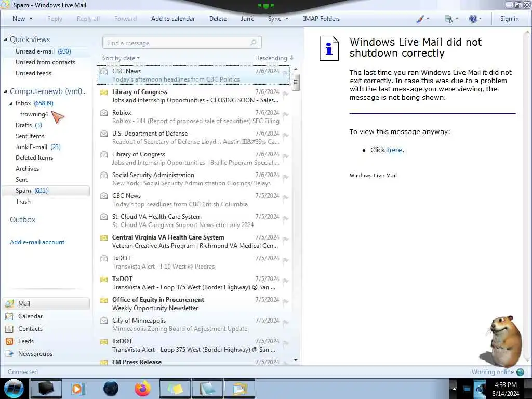
Task: Click the envelope icon beside Roblox message
Action: point(104,113)
